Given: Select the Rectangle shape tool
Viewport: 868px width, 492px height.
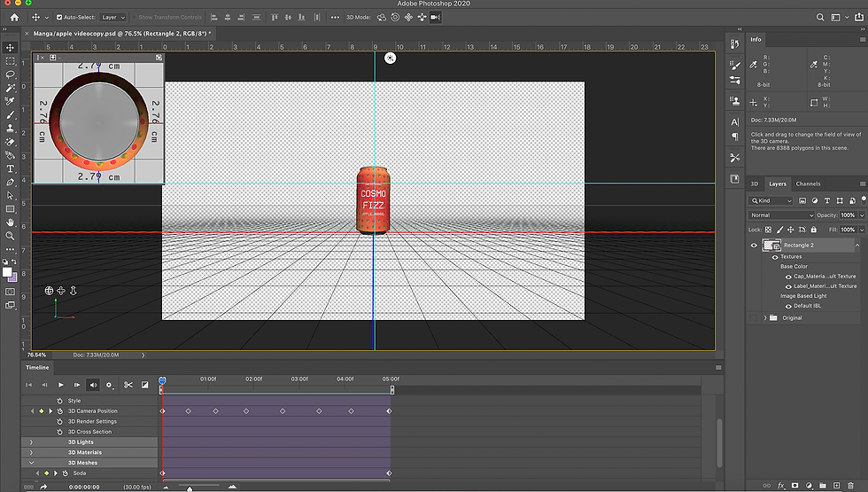Looking at the screenshot, I should pos(10,209).
